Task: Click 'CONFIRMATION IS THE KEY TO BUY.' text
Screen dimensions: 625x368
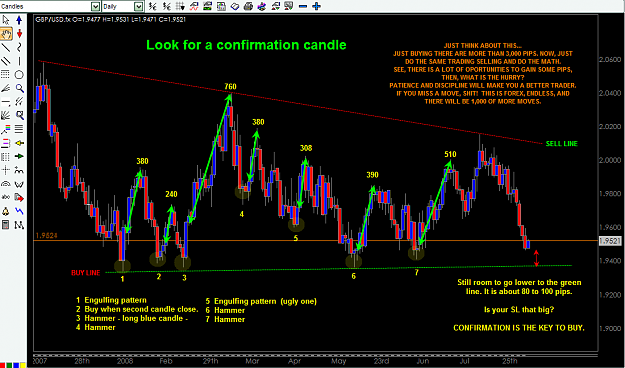Action: click(519, 328)
